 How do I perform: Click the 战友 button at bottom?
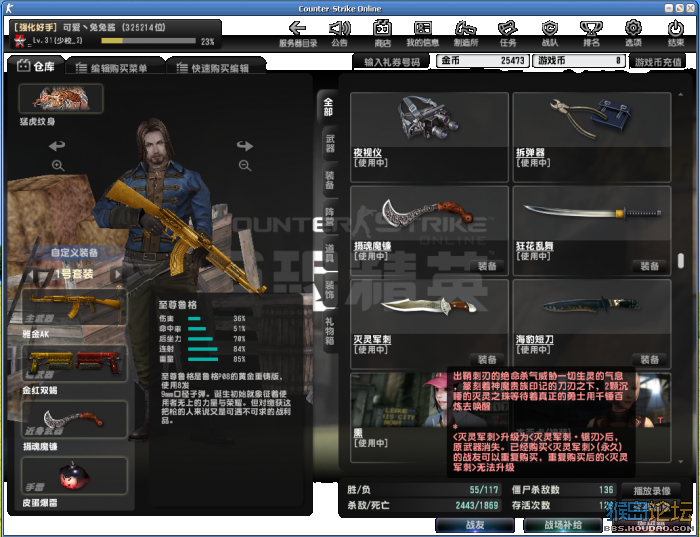[475, 525]
